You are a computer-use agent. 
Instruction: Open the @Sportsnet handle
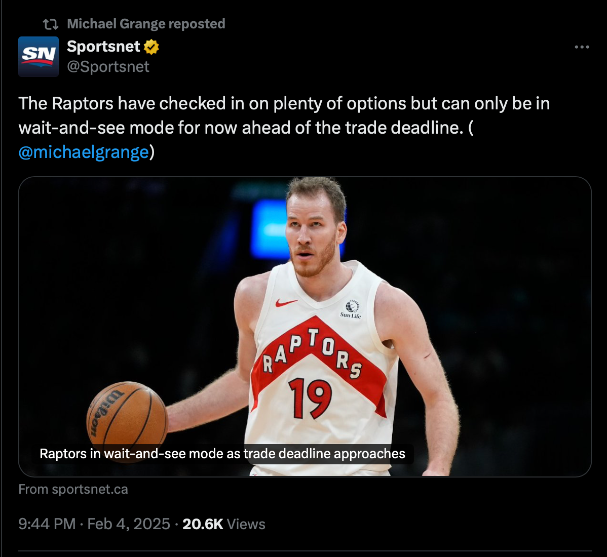pos(107,66)
